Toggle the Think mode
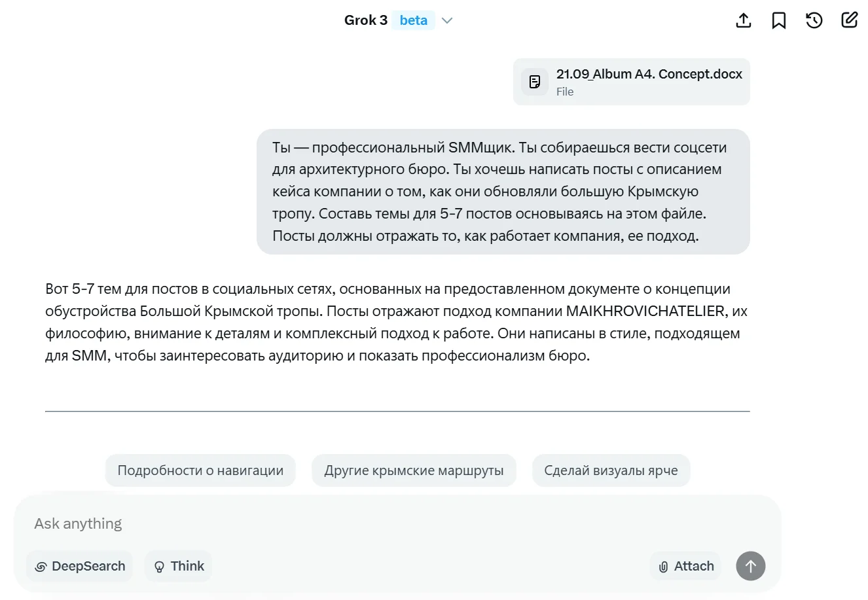Screen dimensions: 868x600 click(178, 566)
